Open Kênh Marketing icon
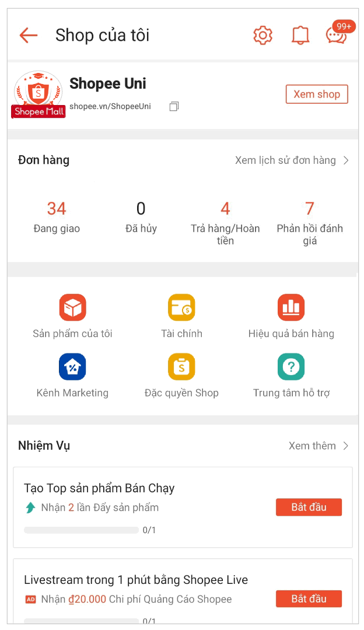 [72, 367]
